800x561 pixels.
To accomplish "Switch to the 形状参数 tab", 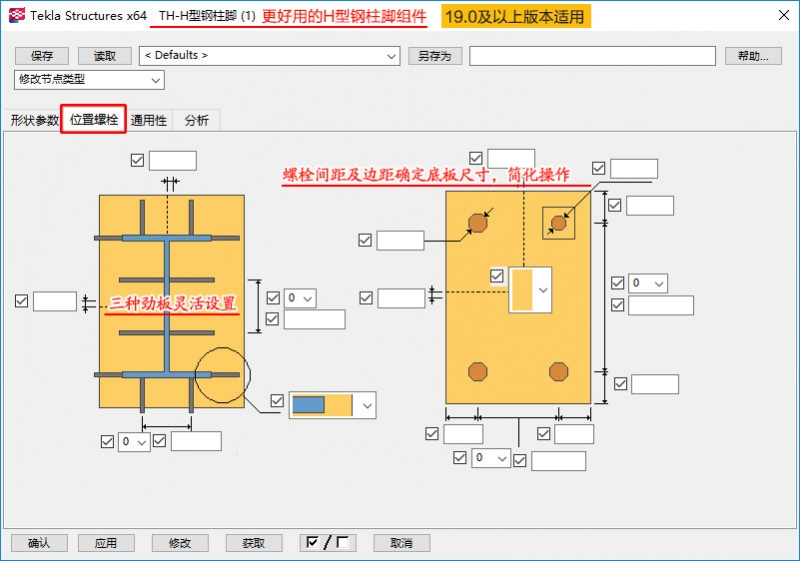I will tap(35, 120).
